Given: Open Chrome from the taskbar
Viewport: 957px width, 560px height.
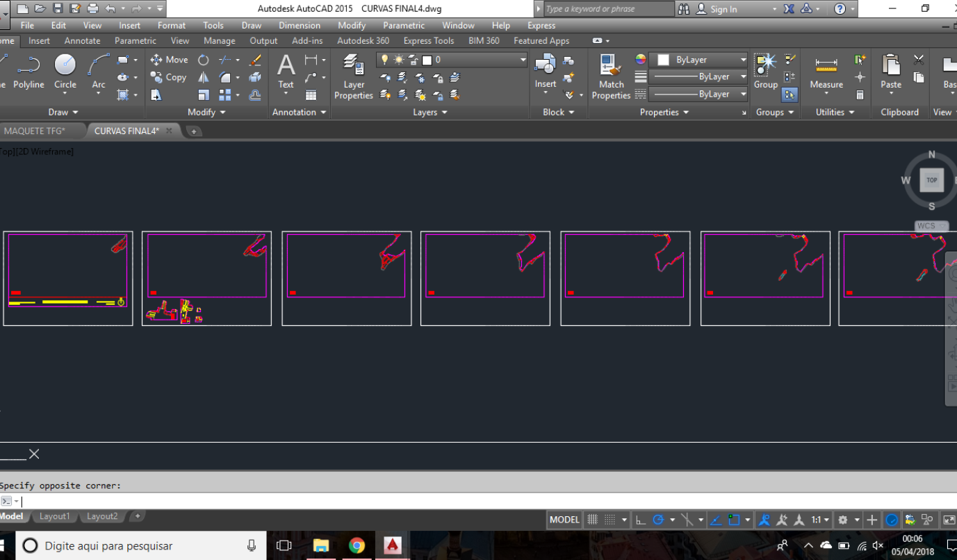Looking at the screenshot, I should 357,545.
